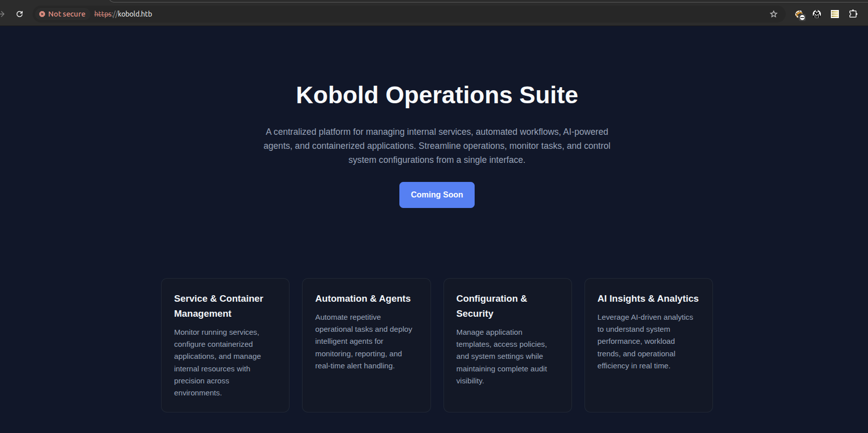The image size is (868, 433).
Task: Click the 'Manage application templates' description
Action: pos(502,357)
